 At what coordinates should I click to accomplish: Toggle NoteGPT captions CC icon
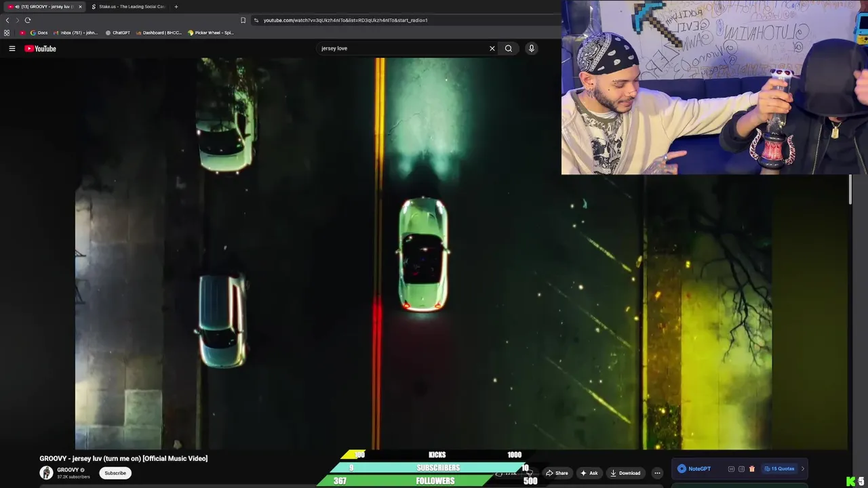pyautogui.click(x=731, y=469)
